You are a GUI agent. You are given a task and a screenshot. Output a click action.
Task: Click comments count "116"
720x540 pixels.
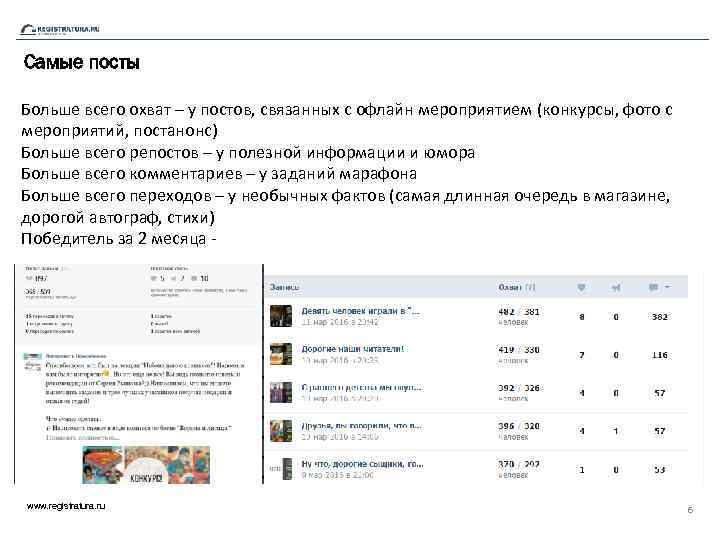[659, 355]
